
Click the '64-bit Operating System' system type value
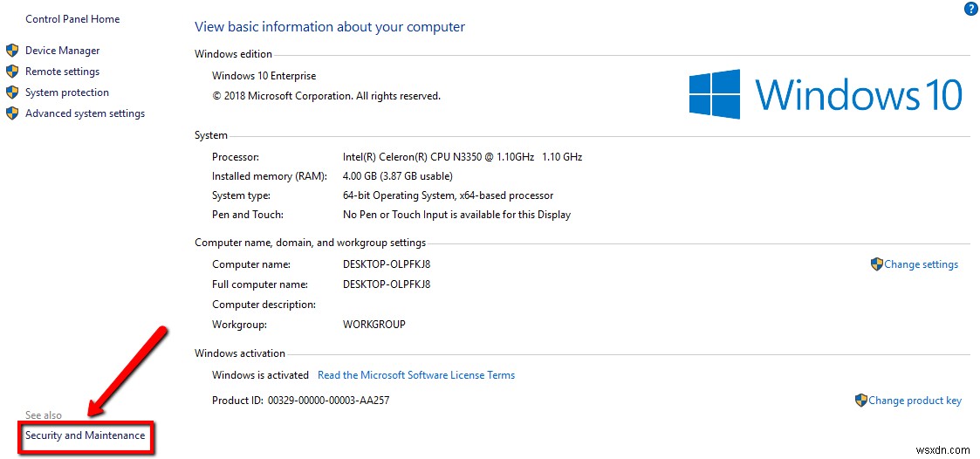(449, 195)
